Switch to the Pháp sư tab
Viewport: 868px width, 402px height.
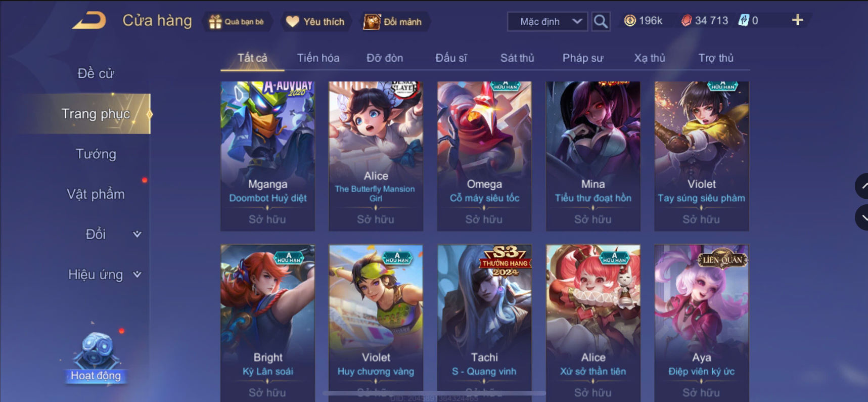tap(583, 58)
